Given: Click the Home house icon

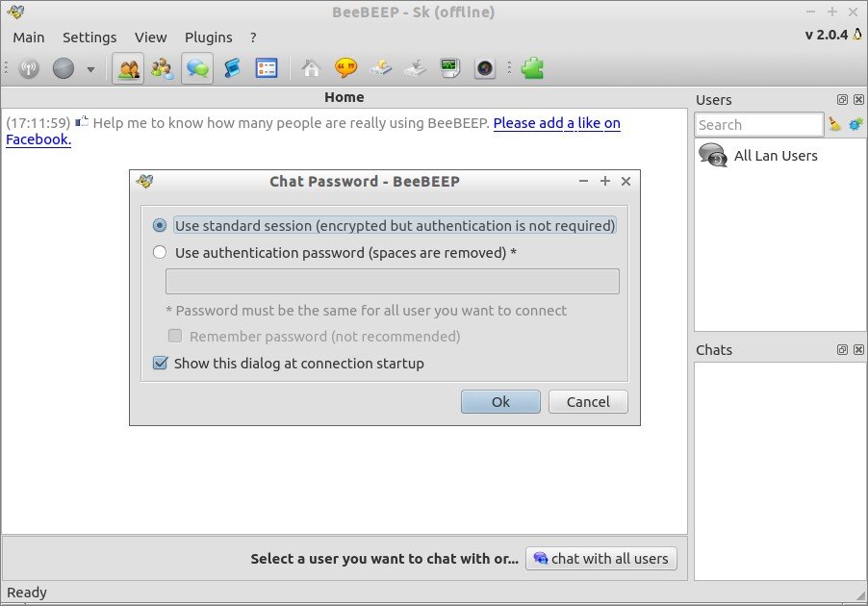Looking at the screenshot, I should [311, 68].
